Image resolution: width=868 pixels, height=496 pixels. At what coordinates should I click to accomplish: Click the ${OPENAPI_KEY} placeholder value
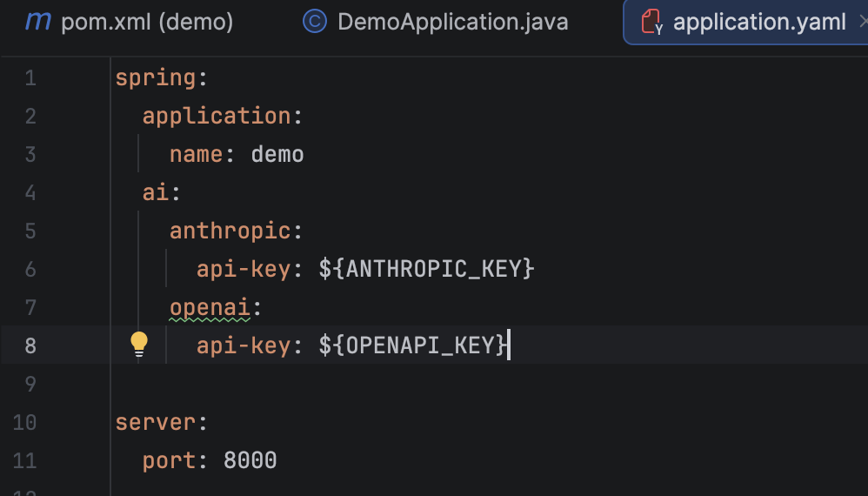tap(412, 345)
